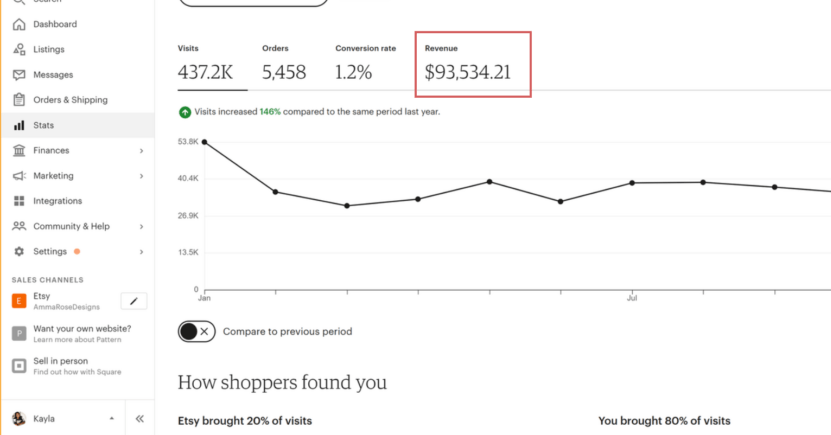Click the pencil edit icon beside Etsy shop
Viewport: 831px width, 435px height.
(134, 301)
